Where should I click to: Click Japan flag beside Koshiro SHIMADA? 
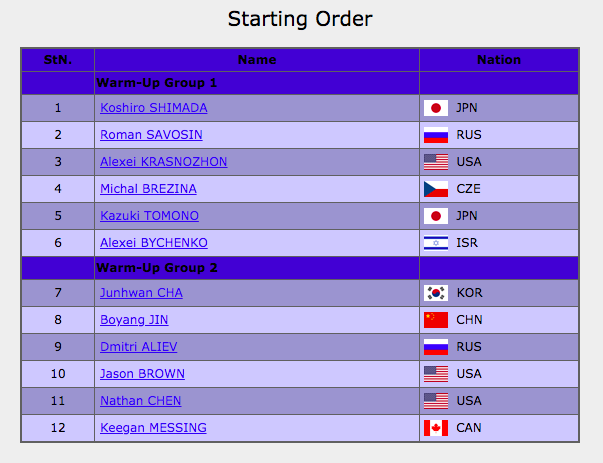436,108
